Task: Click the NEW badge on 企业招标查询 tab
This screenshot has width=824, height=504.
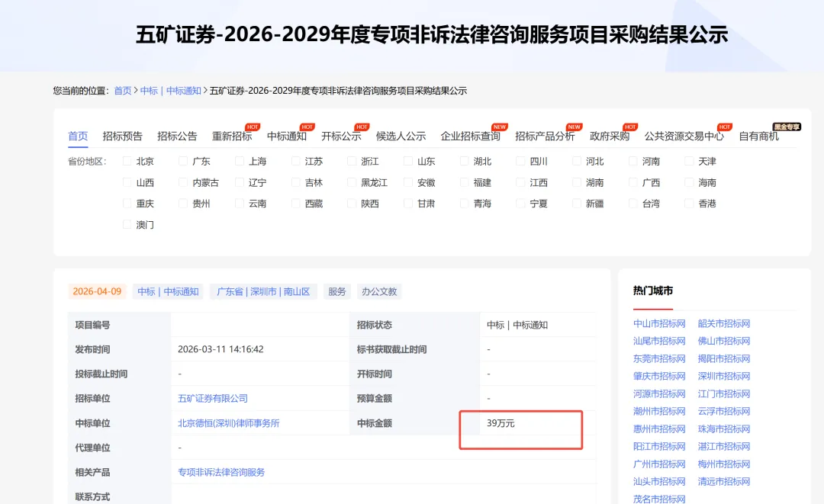Action: (x=498, y=125)
